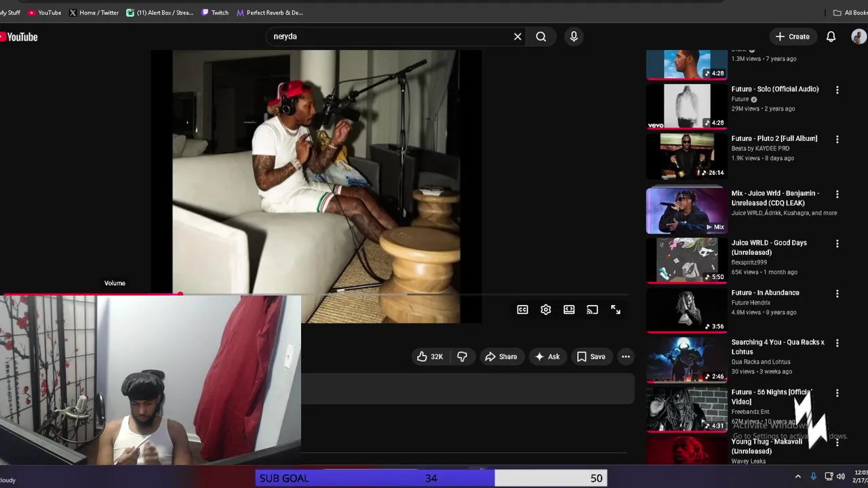
Task: Clear the search box with the X icon
Action: coord(517,37)
